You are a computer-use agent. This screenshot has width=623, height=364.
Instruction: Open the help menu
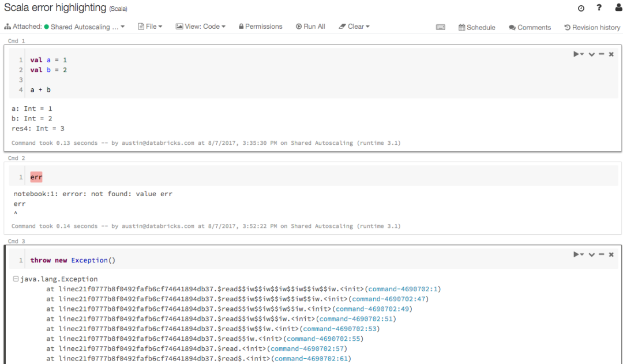pos(599,8)
